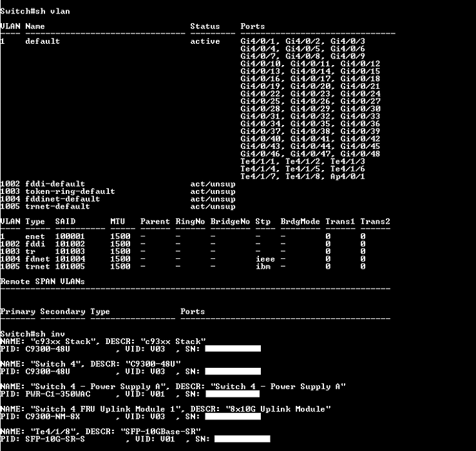Screen dimensions: 476x451
Task: Click the "Ports" column header
Action: coord(252,26)
